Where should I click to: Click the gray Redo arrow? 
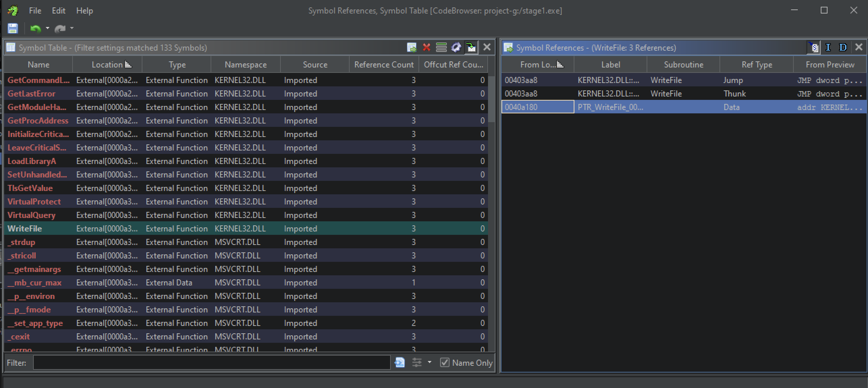(60, 29)
